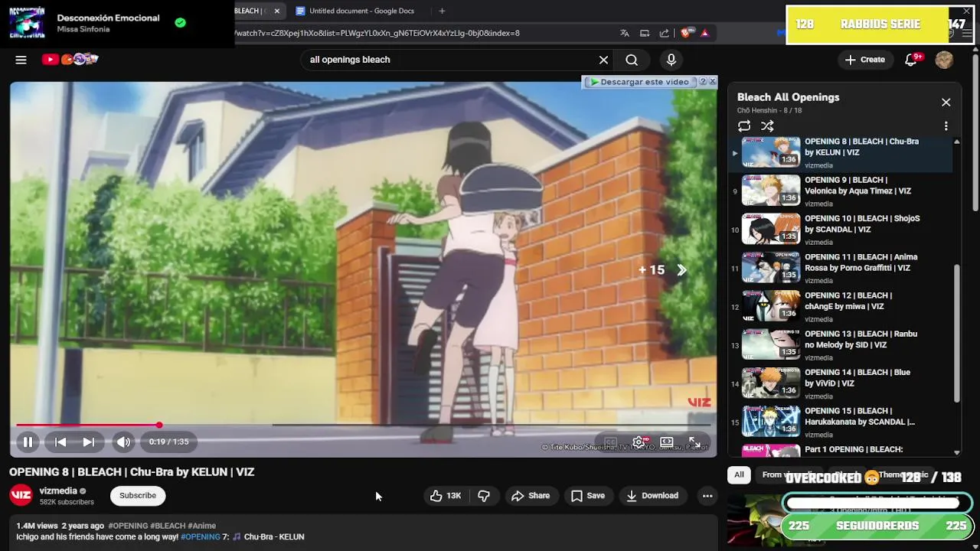Click the share page icon in address bar

click(x=664, y=33)
